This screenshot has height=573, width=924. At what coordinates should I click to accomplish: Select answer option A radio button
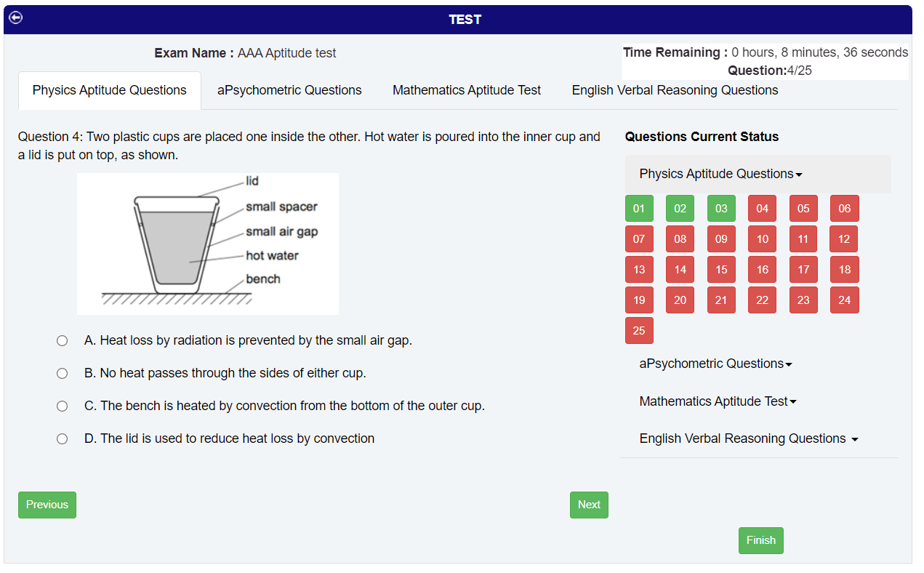[63, 340]
